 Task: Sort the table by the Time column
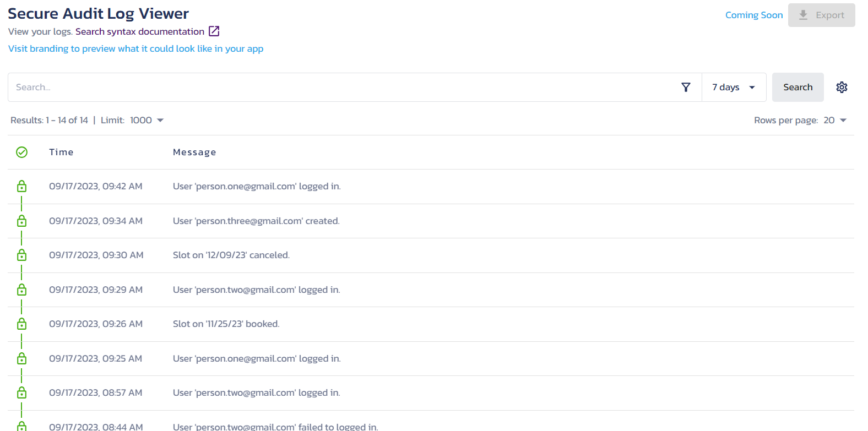(x=61, y=152)
